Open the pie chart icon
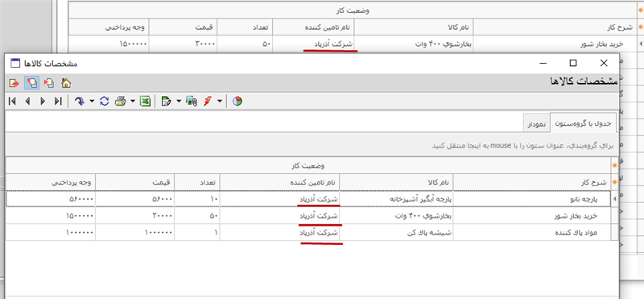The image size is (644, 299). point(237,102)
